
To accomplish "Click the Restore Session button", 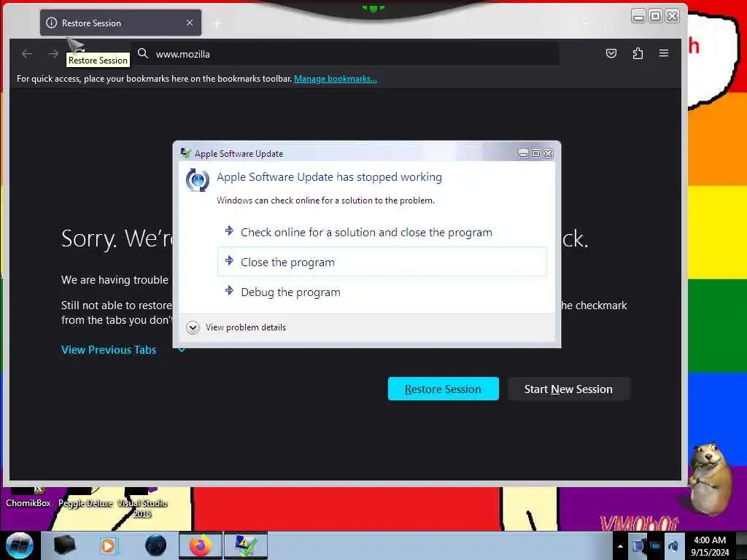I will (x=443, y=389).
